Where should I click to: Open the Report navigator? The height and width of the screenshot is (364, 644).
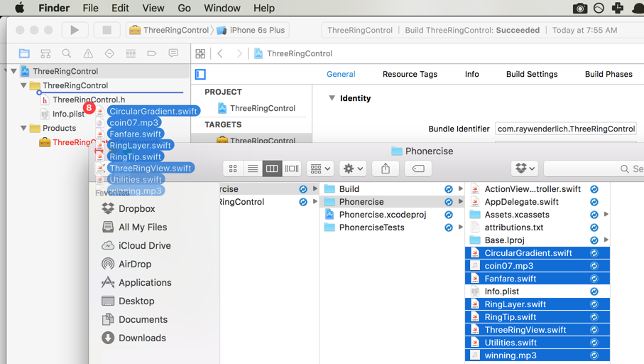pos(173,53)
